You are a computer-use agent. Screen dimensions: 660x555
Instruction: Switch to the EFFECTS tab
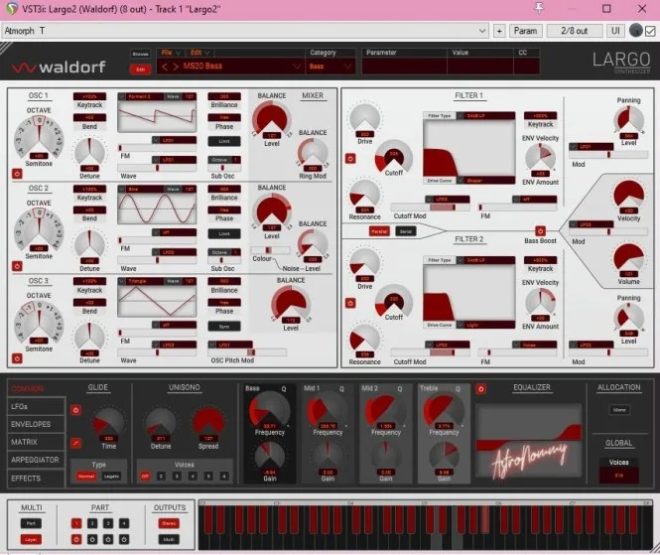(36, 478)
